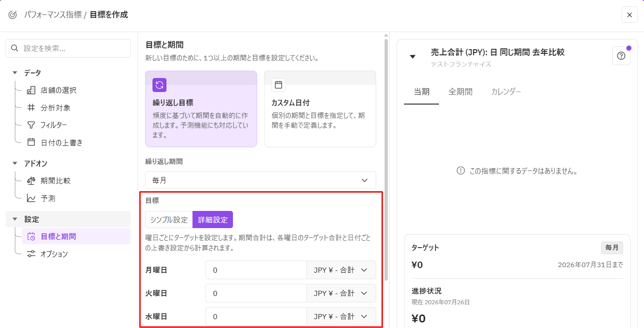This screenshot has width=644, height=328.
Task: Click the 進捗状況 label
Action: point(426,291)
